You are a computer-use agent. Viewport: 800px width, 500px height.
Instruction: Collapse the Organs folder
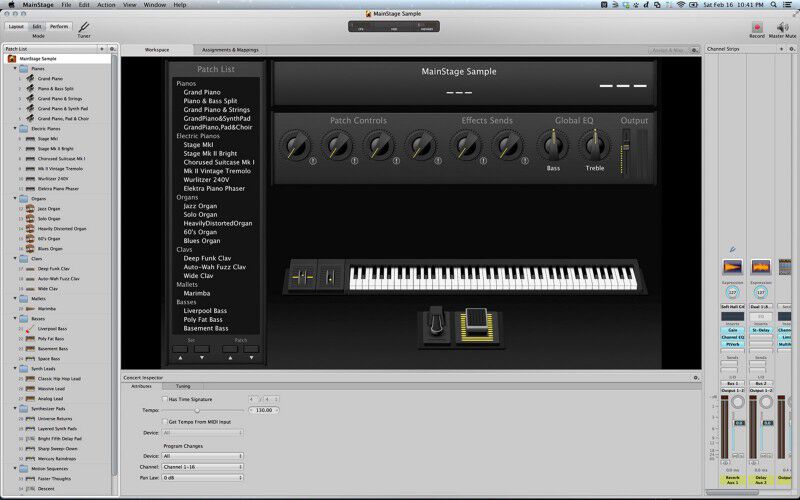coord(15,198)
